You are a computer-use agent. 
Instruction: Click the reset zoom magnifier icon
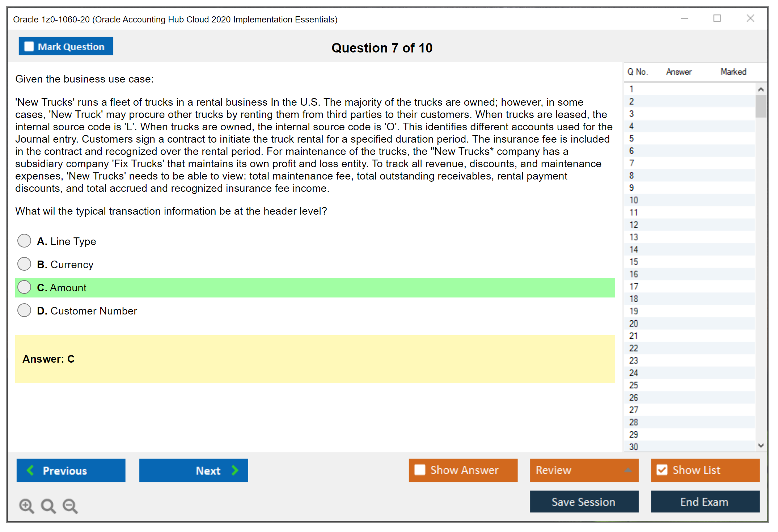pyautogui.click(x=48, y=506)
